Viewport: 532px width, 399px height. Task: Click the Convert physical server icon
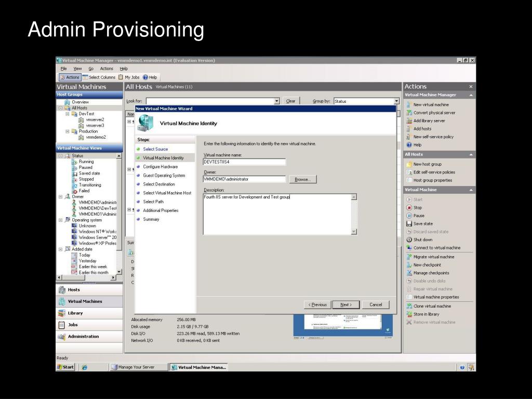pos(409,113)
